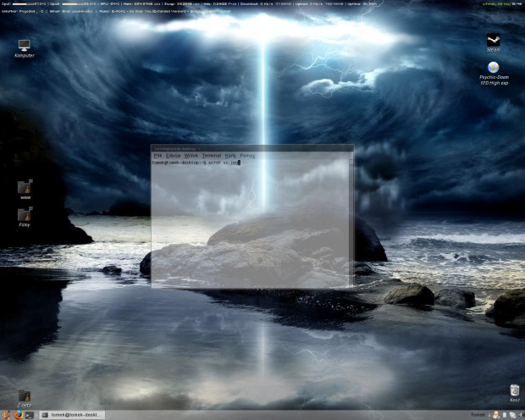
Task: Open the Widok menu in terminal
Action: (x=191, y=156)
